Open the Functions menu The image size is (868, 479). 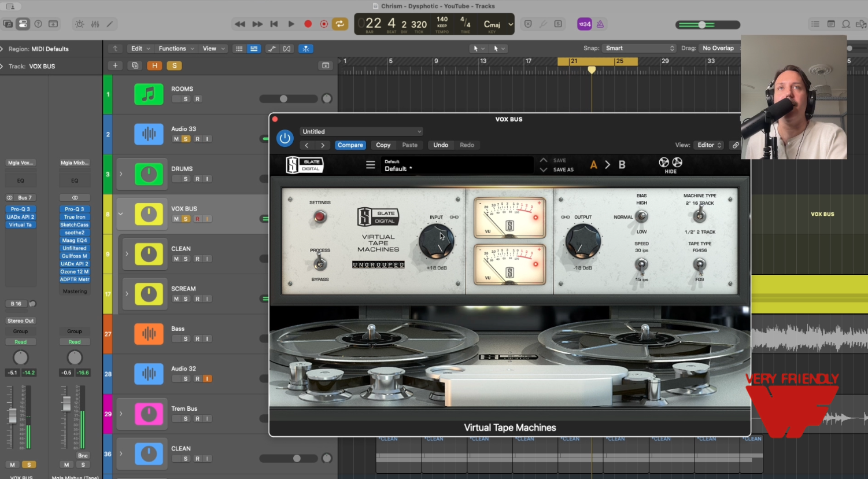[176, 49]
